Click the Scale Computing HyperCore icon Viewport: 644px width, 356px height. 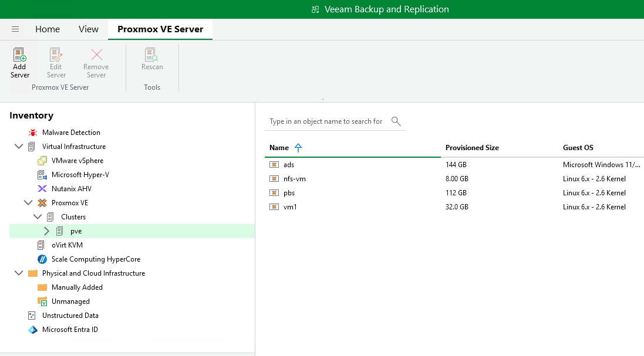coord(42,259)
